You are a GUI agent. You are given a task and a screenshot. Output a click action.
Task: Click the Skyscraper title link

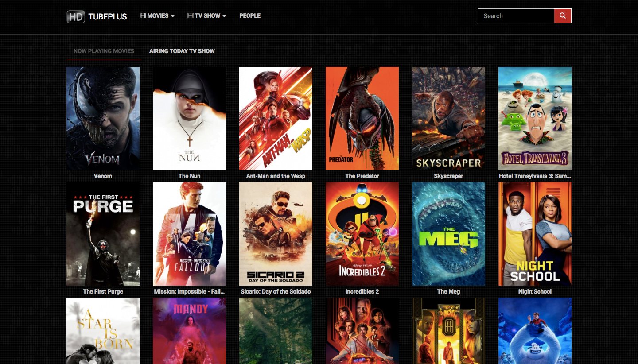coord(448,176)
